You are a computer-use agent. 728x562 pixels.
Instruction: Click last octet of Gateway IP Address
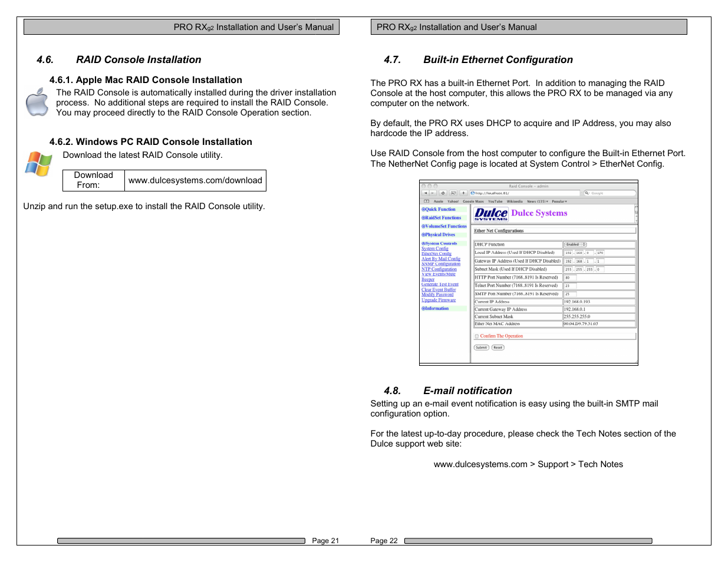coord(600,261)
